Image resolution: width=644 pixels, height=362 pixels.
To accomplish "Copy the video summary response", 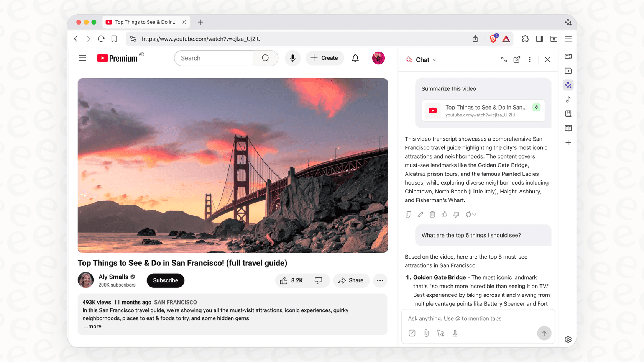I will pos(408,215).
